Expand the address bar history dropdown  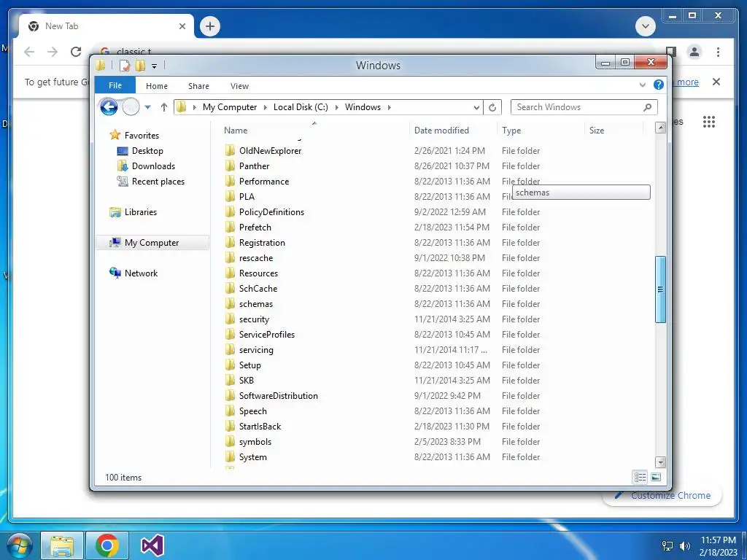pos(476,108)
